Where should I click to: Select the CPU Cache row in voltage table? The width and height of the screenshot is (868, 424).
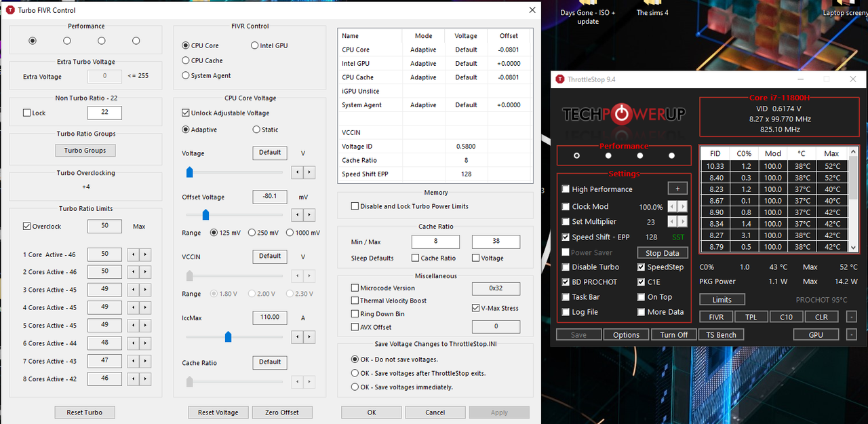[434, 77]
